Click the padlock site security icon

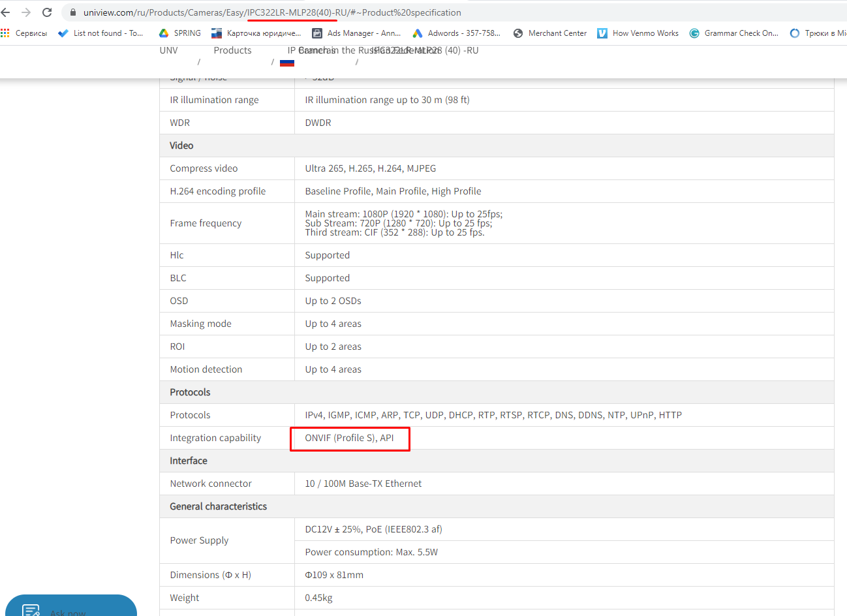(73, 12)
